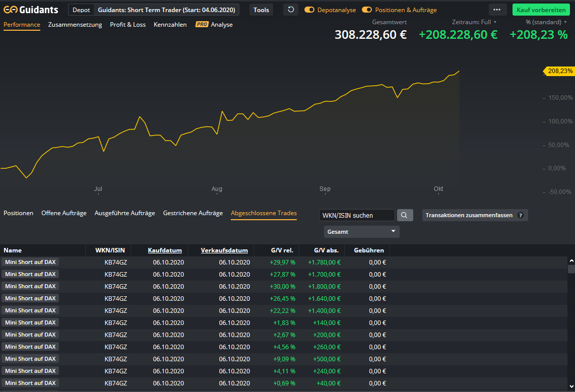The height and width of the screenshot is (392, 575).
Task: Sort by Kaufdatum column header
Action: (x=165, y=250)
